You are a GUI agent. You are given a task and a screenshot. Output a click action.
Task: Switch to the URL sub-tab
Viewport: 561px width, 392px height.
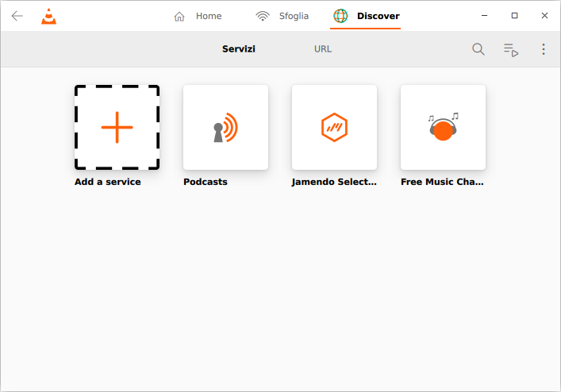click(323, 49)
